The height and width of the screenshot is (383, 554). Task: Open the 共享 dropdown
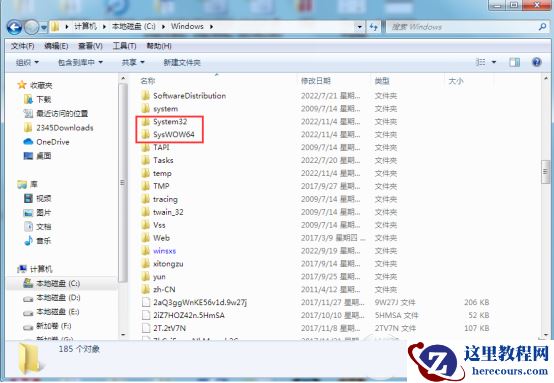pyautogui.click(x=133, y=63)
